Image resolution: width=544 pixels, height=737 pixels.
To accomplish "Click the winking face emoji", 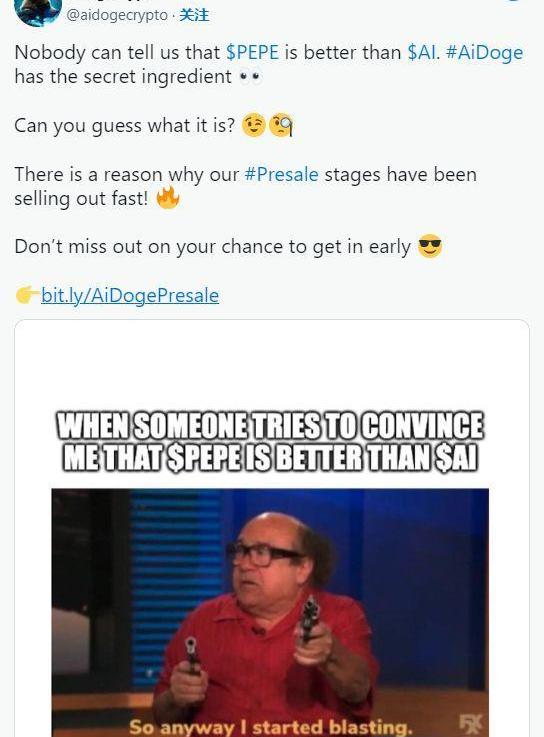I will click(254, 125).
